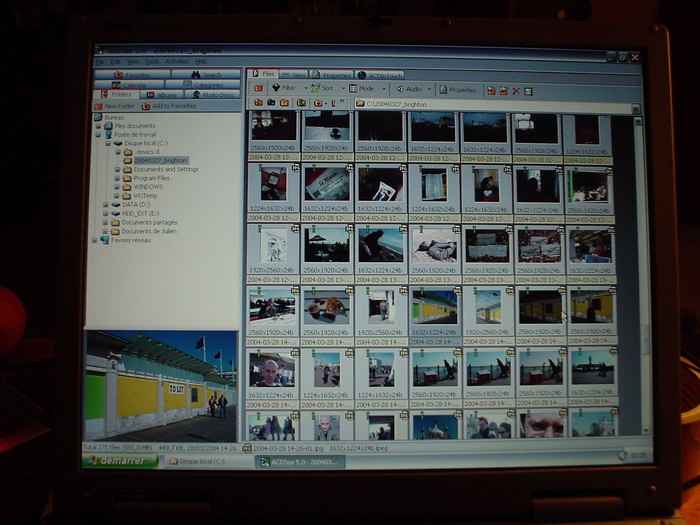The image size is (700, 525).
Task: Select the .emacs.d folder in tree
Action: click(147, 152)
